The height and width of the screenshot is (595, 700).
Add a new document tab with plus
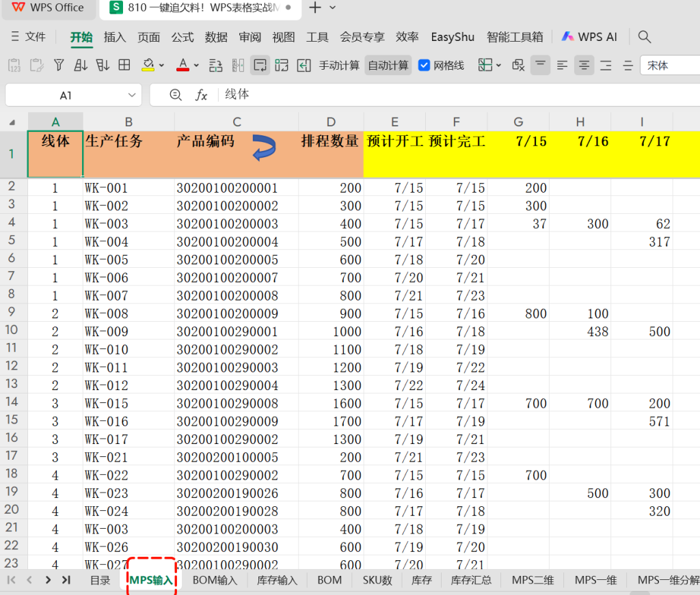point(314,8)
